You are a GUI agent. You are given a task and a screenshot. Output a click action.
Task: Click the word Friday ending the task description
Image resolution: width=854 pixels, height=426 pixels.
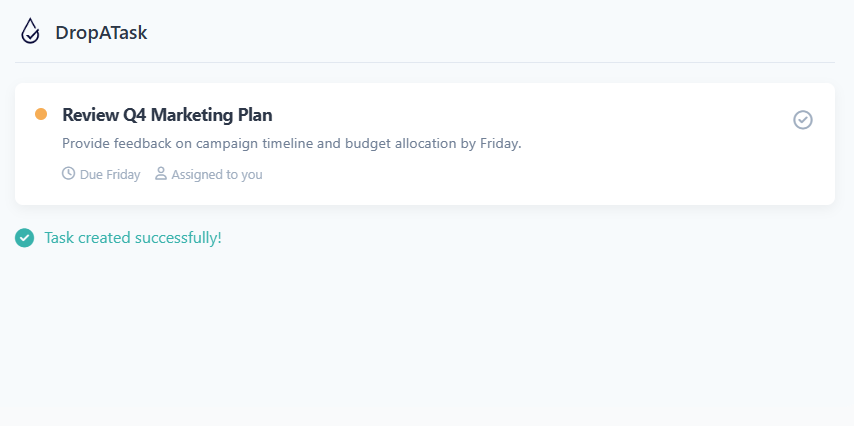(x=500, y=144)
